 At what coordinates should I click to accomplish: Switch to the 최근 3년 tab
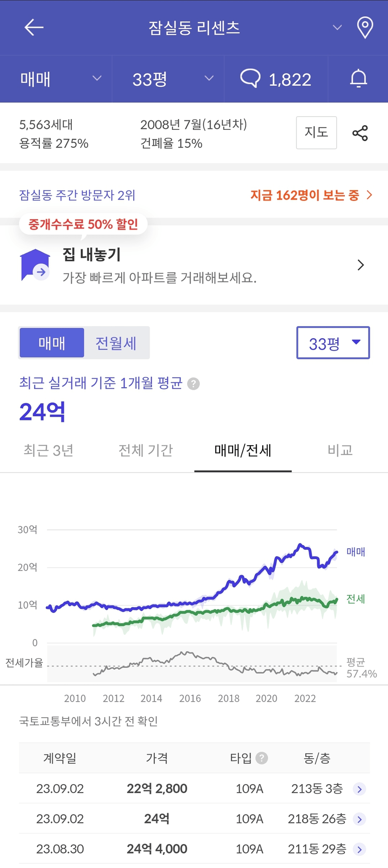coord(49,450)
